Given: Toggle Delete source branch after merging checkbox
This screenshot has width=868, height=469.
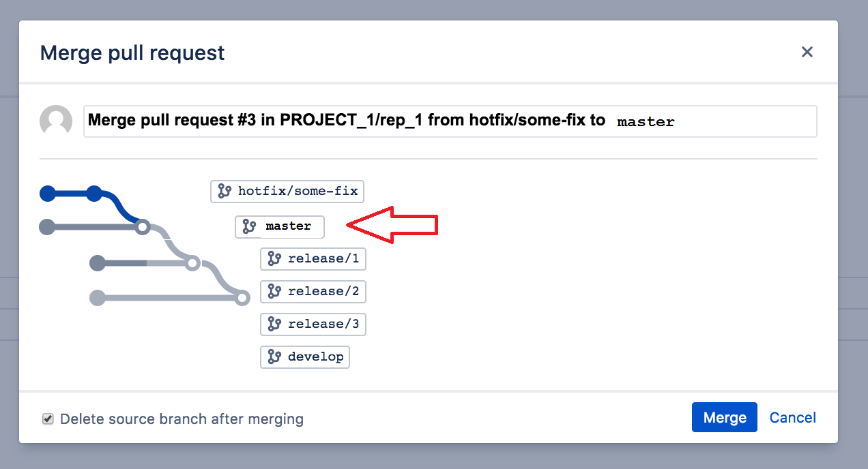Looking at the screenshot, I should click(48, 419).
